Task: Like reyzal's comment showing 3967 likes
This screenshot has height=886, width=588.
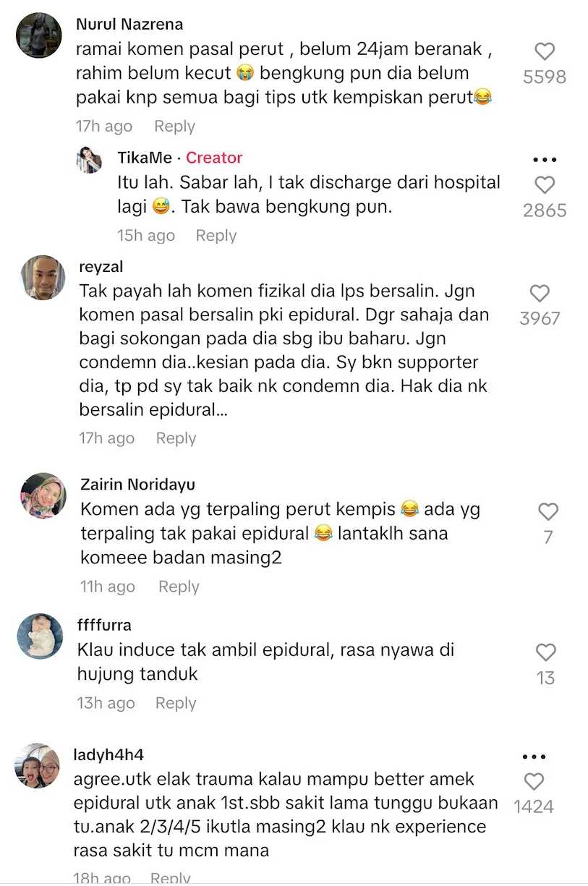Action: point(540,293)
